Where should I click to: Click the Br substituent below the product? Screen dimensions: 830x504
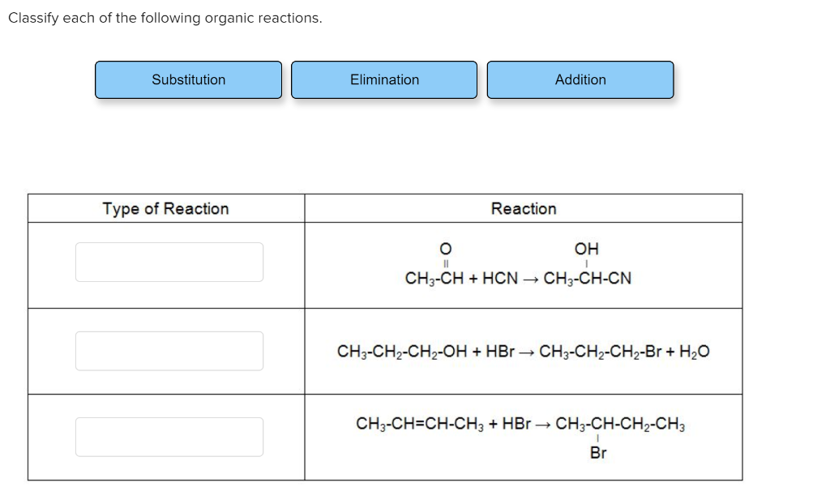(598, 453)
